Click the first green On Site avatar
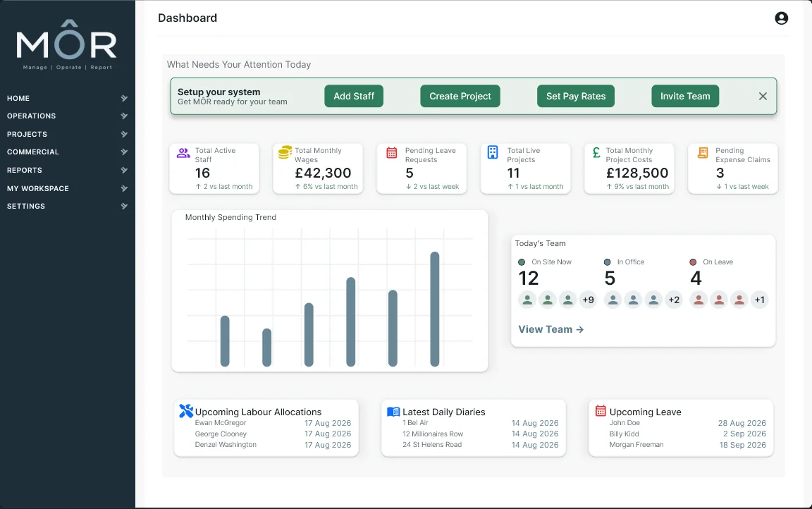This screenshot has width=812, height=509. tap(527, 300)
